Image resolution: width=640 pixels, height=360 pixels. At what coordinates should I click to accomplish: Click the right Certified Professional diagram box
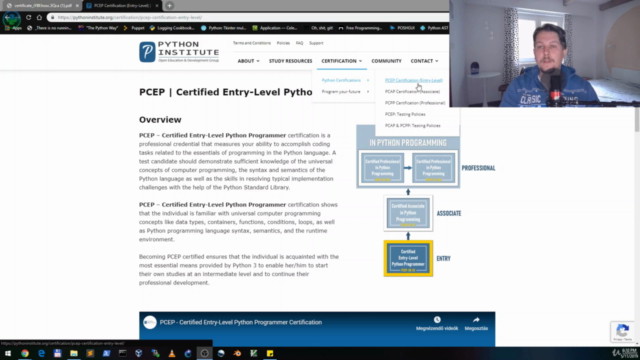(x=433, y=168)
